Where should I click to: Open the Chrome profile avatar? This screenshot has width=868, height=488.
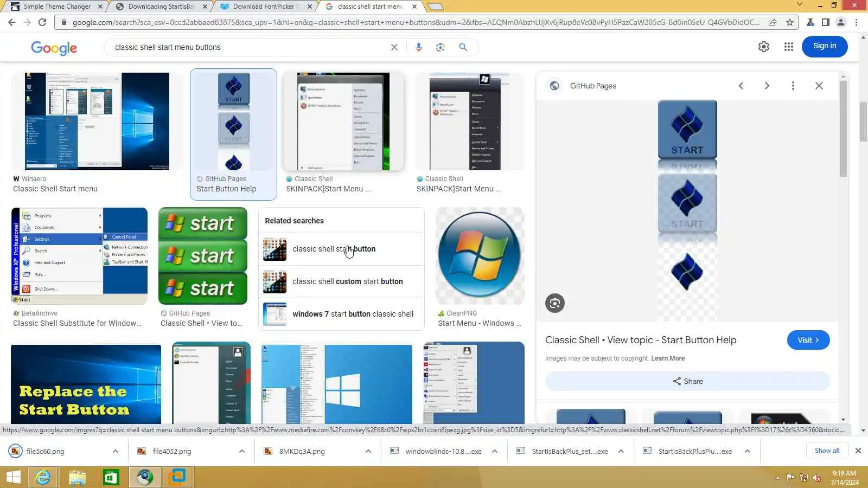pyautogui.click(x=841, y=22)
